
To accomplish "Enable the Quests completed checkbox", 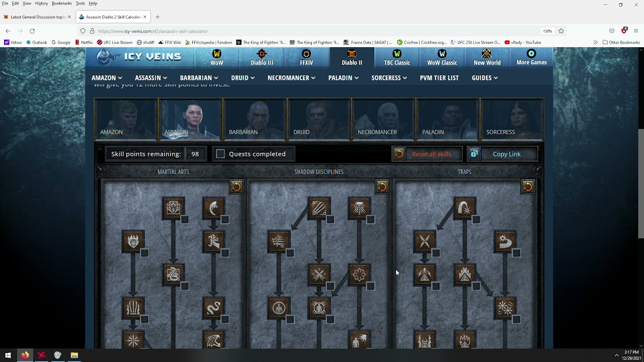I will (220, 154).
